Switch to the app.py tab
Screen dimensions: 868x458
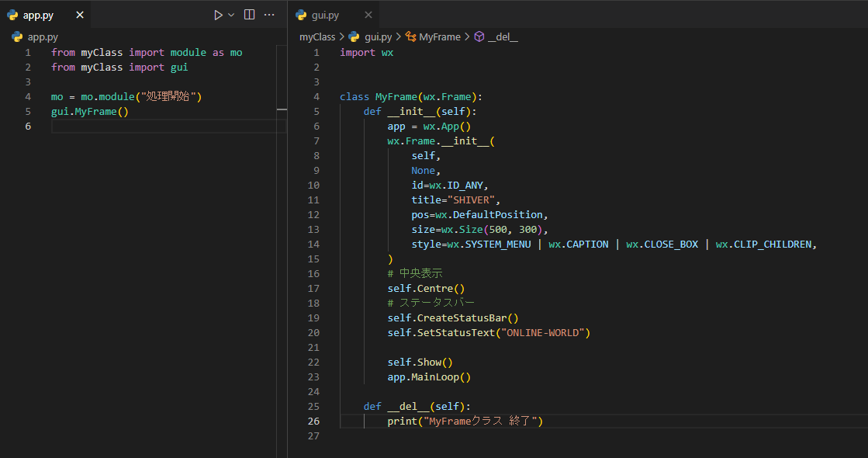46,15
